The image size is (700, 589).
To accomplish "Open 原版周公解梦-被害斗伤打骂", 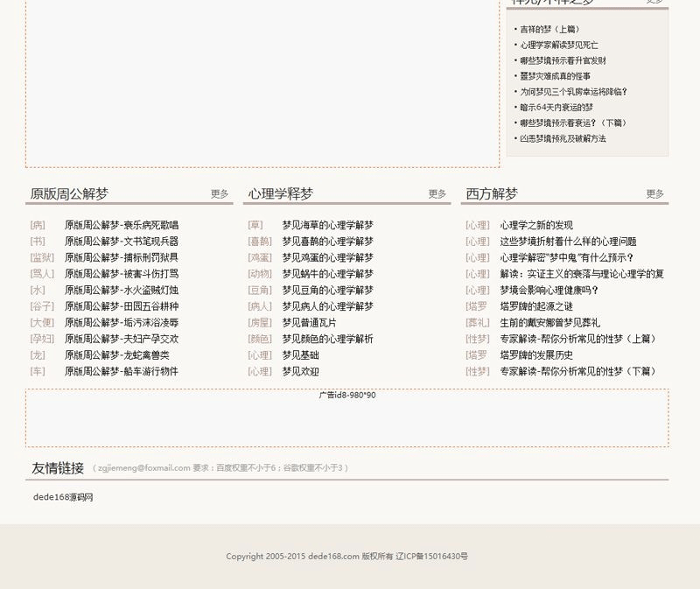I will click(122, 274).
